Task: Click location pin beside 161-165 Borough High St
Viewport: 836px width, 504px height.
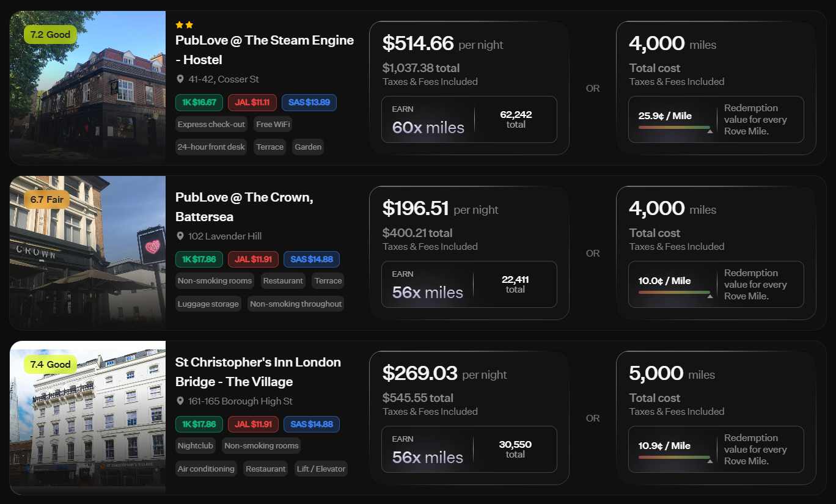Action: (180, 401)
